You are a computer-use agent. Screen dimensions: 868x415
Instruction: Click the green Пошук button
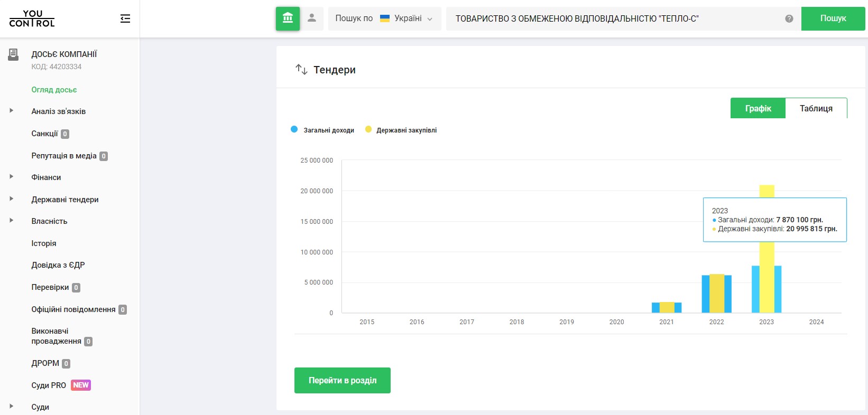(x=833, y=18)
